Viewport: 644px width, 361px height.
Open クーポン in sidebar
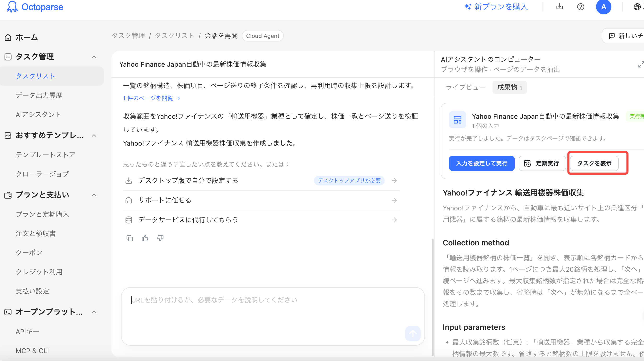click(29, 253)
